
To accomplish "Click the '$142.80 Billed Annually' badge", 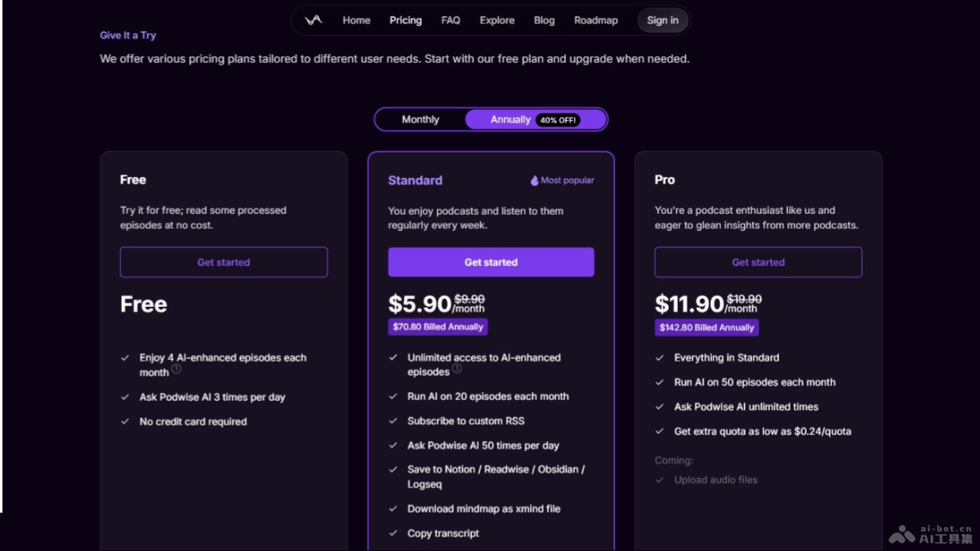I will (x=706, y=328).
